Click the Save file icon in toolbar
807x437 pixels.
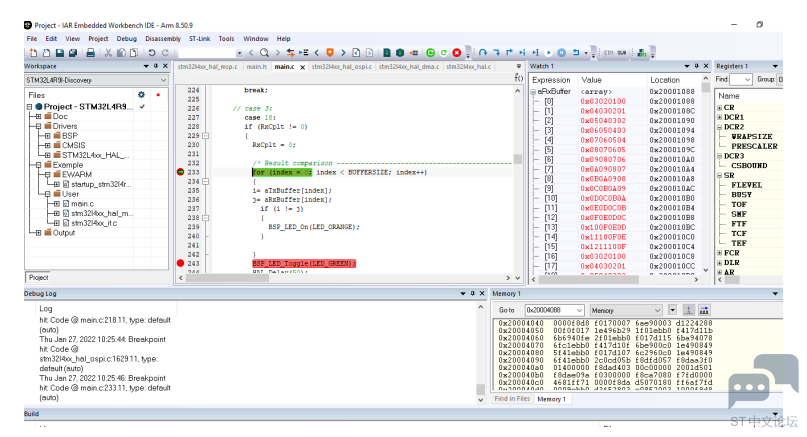[60, 53]
